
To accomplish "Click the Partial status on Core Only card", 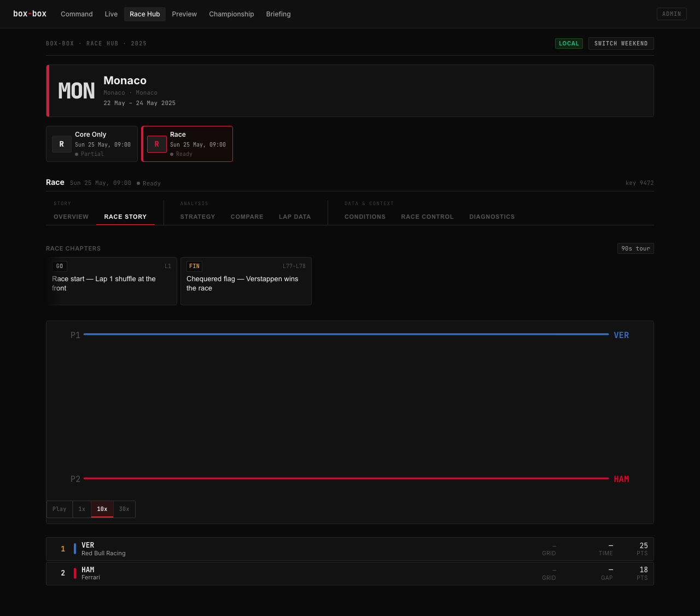I will tap(90, 154).
